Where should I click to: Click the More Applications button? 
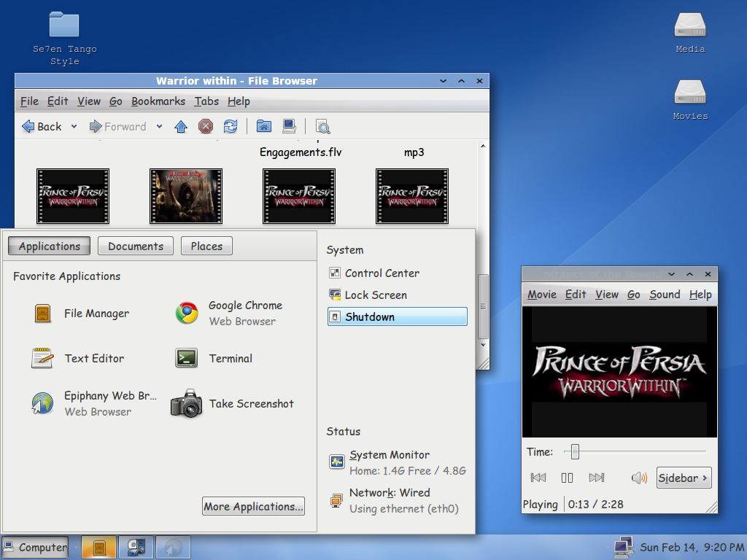click(x=253, y=506)
